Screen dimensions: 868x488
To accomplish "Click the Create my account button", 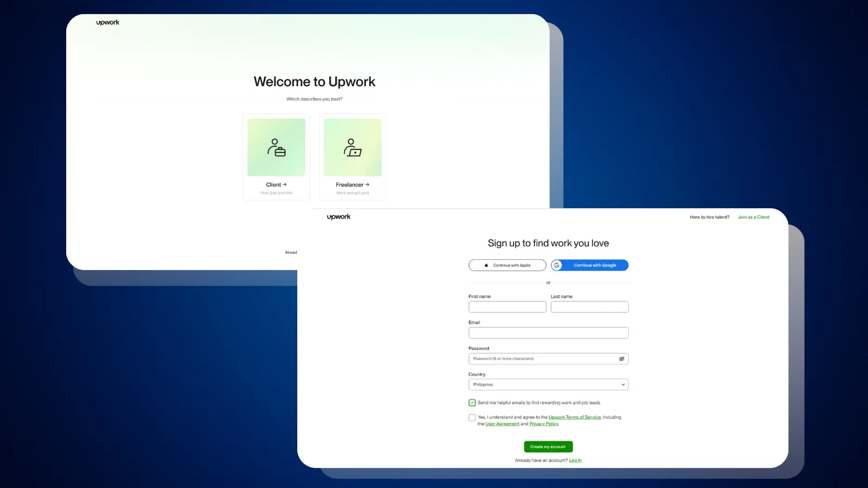I will [548, 447].
